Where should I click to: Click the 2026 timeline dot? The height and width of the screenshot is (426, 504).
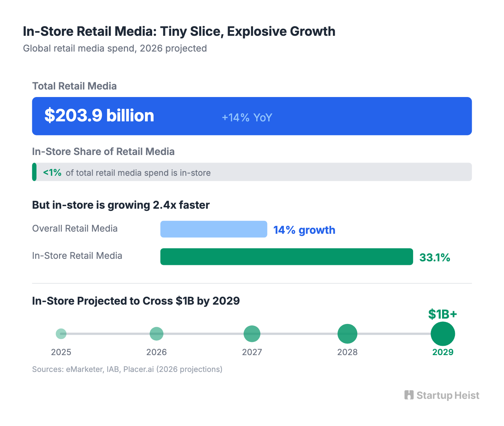pyautogui.click(x=156, y=334)
